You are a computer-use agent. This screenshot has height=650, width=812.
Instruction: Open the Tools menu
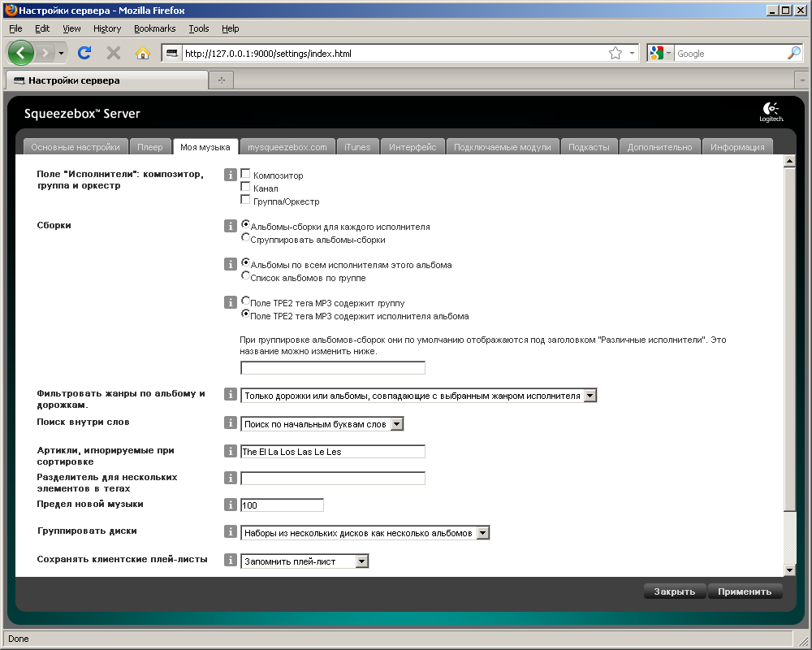(199, 28)
